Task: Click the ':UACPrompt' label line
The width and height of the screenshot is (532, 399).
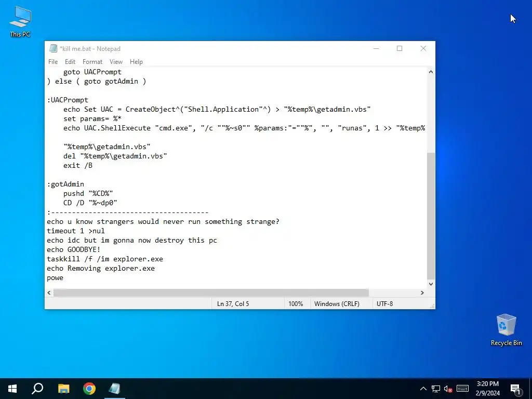Action: [68, 100]
